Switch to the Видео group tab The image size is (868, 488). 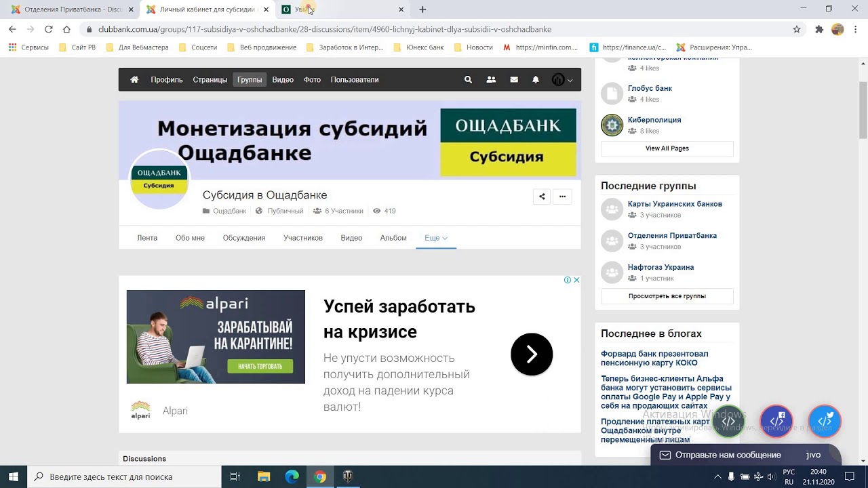pos(351,238)
